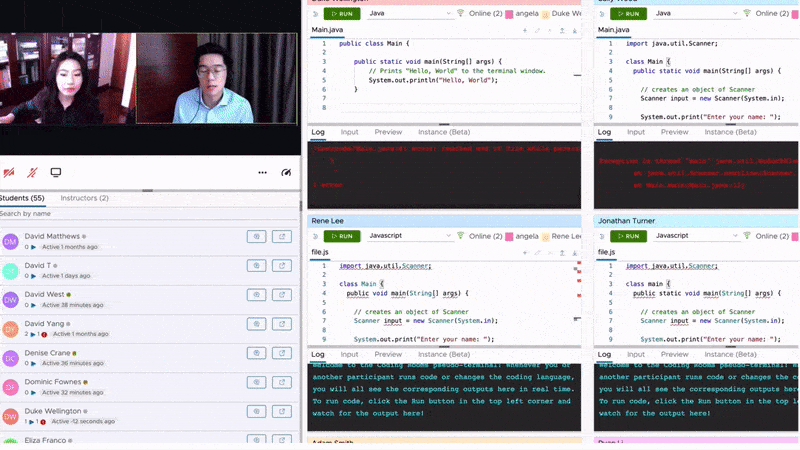Open the Instance (Beta) tab in Rene Lee's panel

pos(444,354)
